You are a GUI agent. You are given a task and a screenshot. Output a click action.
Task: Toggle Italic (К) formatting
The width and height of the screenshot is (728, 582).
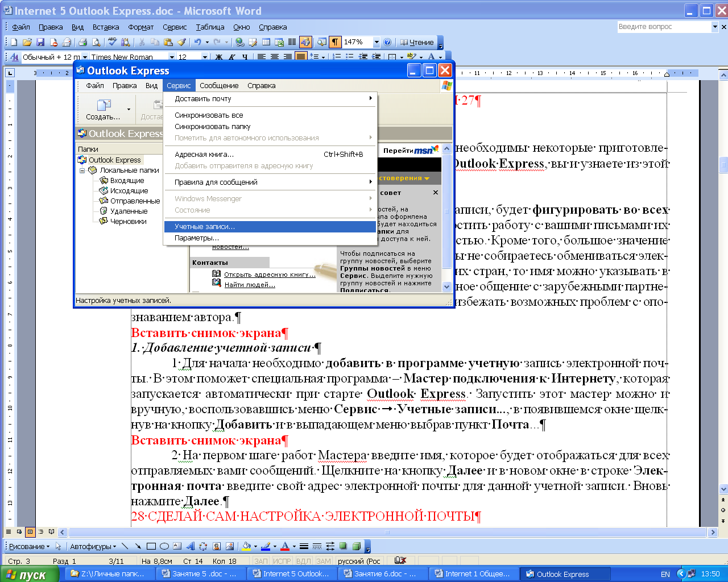232,57
